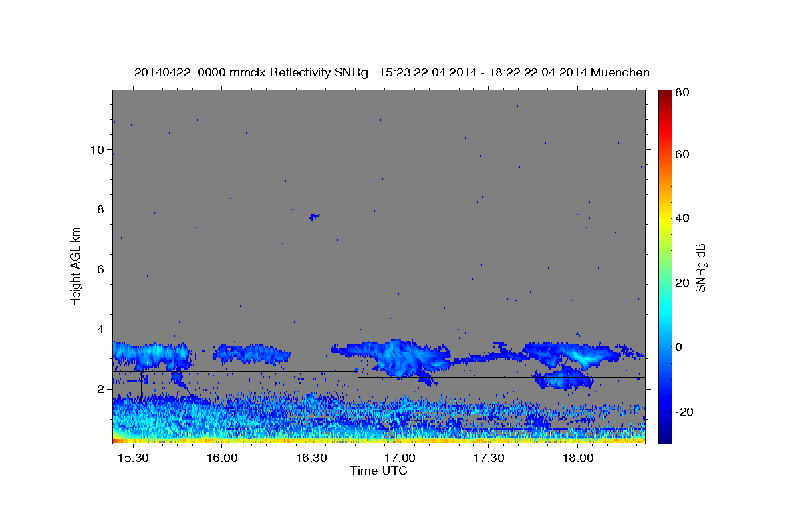
Task: Click the height tick label 2
Action: 101,388
